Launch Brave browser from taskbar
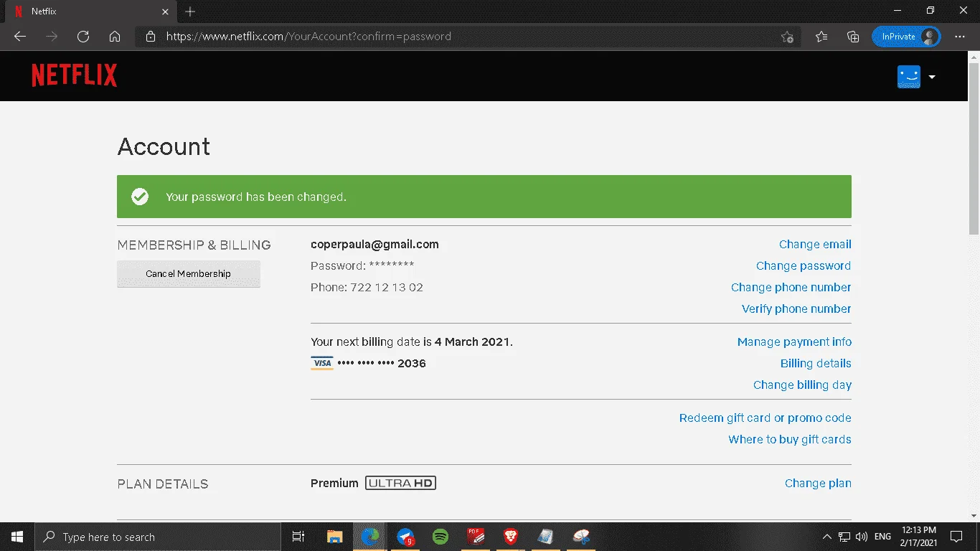Image resolution: width=980 pixels, height=551 pixels. coord(510,537)
